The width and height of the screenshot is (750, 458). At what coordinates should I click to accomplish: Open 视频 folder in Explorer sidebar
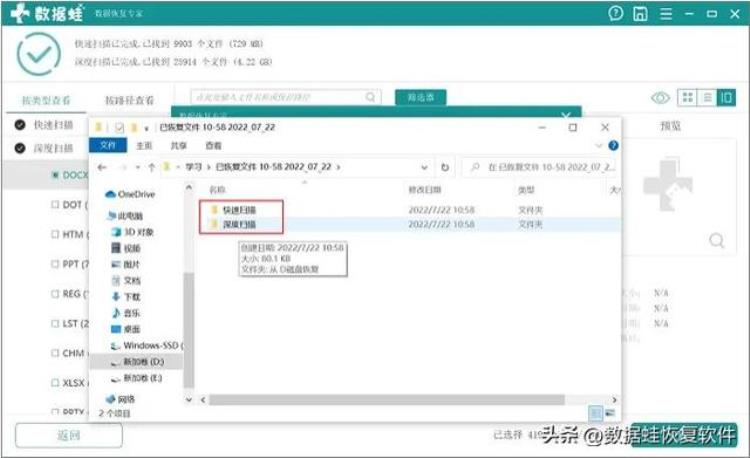point(126,248)
